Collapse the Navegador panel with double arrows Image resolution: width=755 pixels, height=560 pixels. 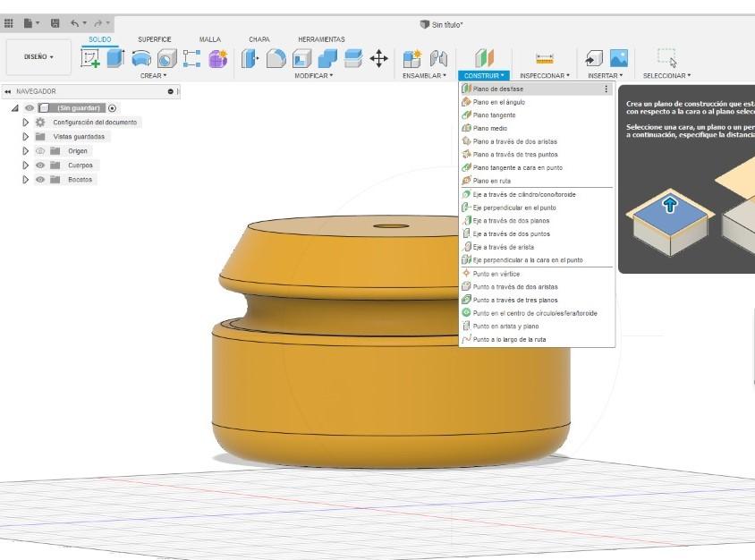(x=8, y=91)
